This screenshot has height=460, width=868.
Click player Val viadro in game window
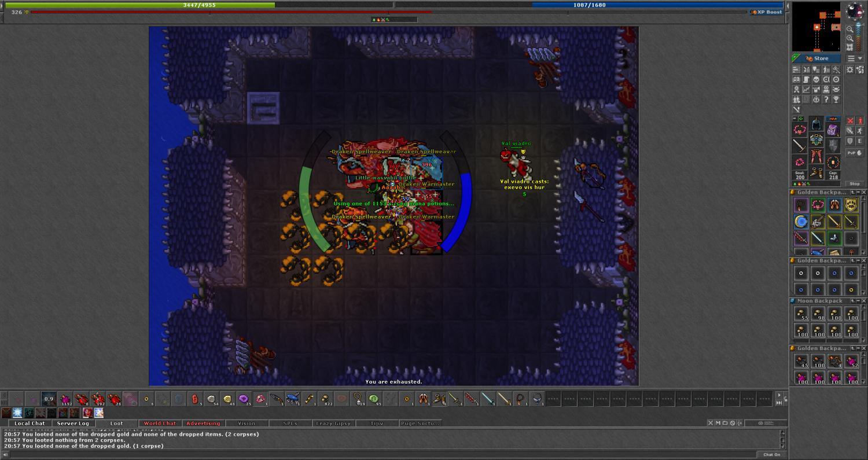tap(516, 163)
